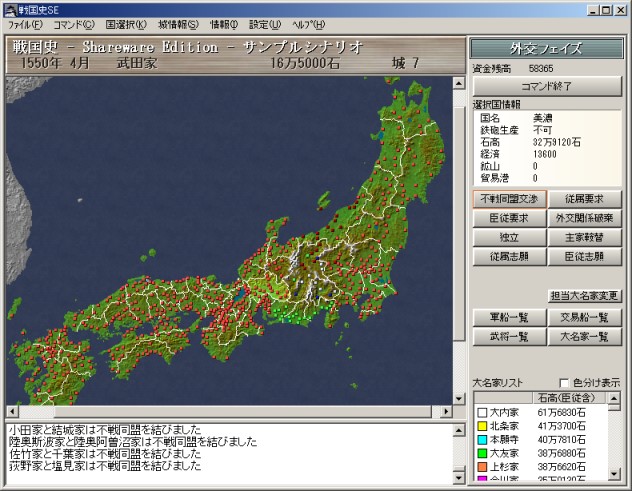
Task: Select 本願寺 cyan color swatch
Action: (x=482, y=440)
